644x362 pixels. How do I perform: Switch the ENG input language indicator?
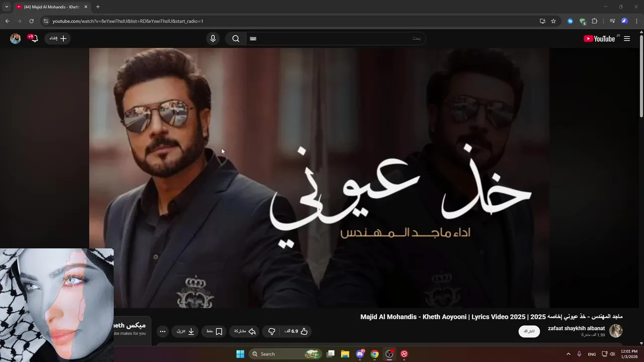(592, 354)
